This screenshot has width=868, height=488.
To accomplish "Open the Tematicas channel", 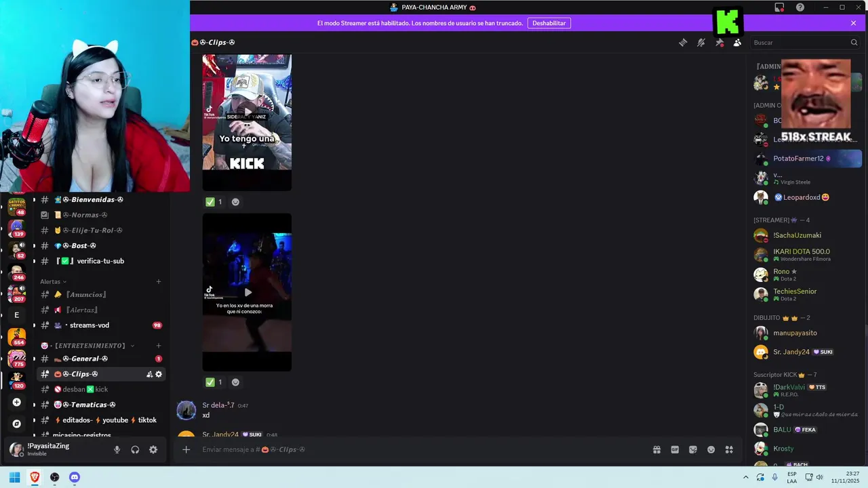I will (x=100, y=405).
